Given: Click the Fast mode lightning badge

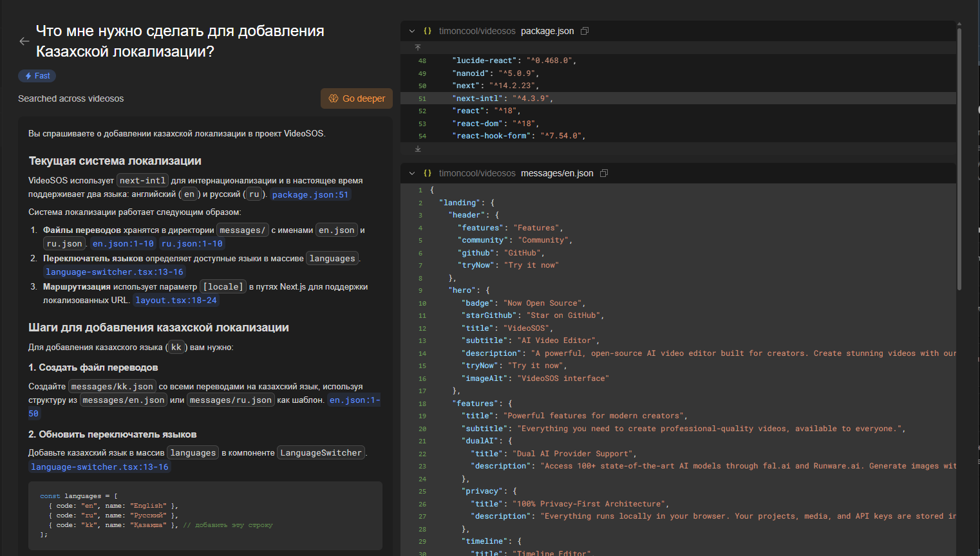Looking at the screenshot, I should (x=37, y=76).
